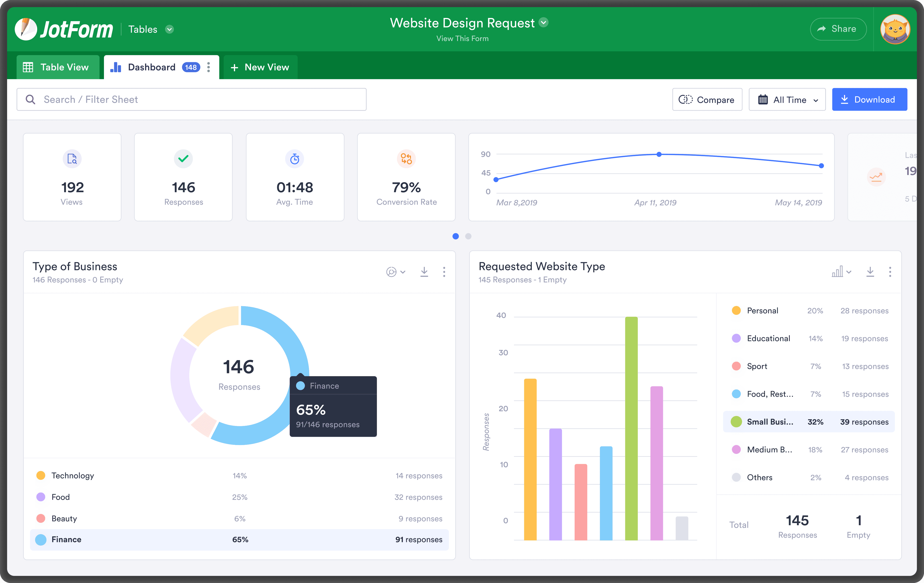Switch to the Table View tab
The width and height of the screenshot is (924, 583).
coord(58,67)
